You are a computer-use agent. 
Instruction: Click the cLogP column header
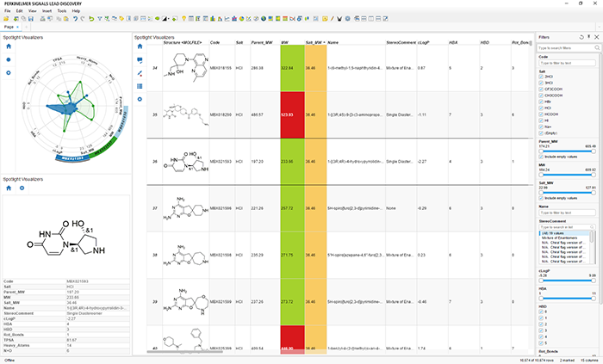[x=424, y=42]
